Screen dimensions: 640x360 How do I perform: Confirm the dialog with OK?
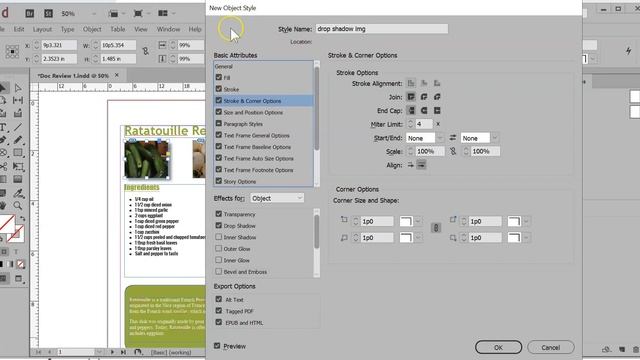[x=498, y=347]
